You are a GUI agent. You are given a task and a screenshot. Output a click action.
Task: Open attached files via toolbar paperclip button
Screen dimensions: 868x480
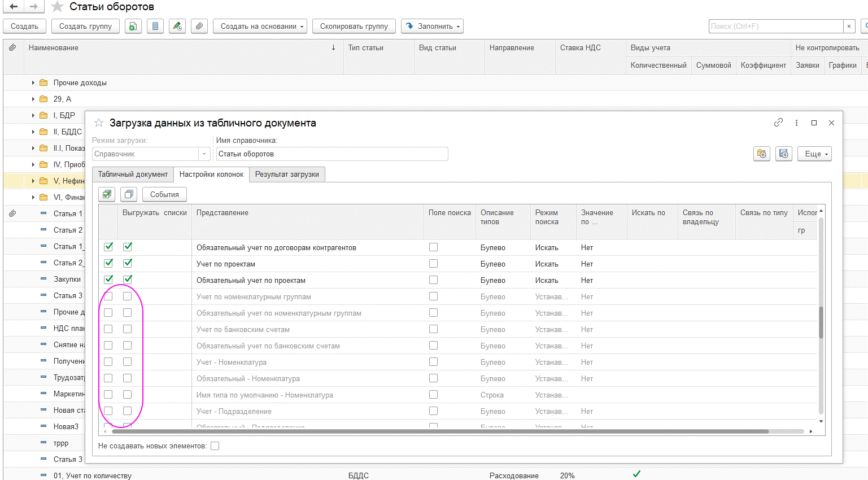coord(199,26)
